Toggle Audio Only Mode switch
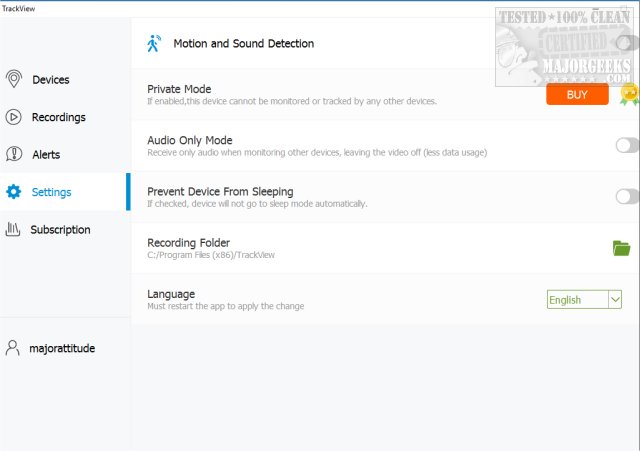Image resolution: width=640 pixels, height=451 pixels. coord(626,146)
